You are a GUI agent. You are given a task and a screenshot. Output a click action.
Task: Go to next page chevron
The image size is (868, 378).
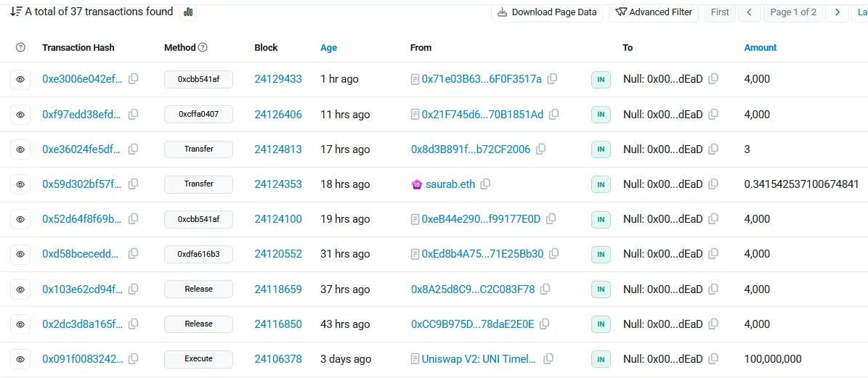837,12
